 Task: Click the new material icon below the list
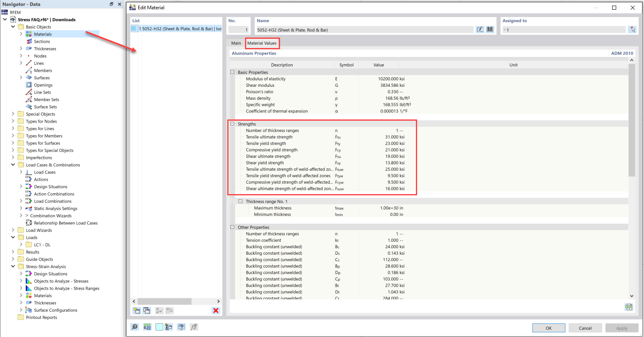pyautogui.click(x=137, y=310)
